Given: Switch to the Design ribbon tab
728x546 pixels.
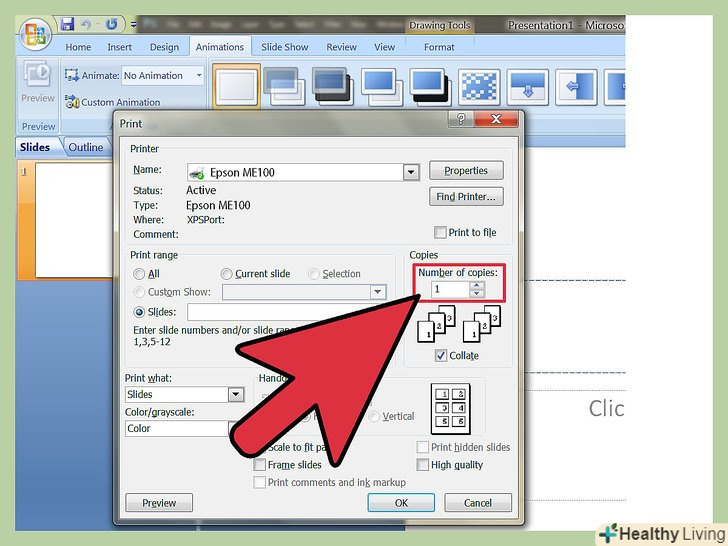Looking at the screenshot, I should click(164, 47).
